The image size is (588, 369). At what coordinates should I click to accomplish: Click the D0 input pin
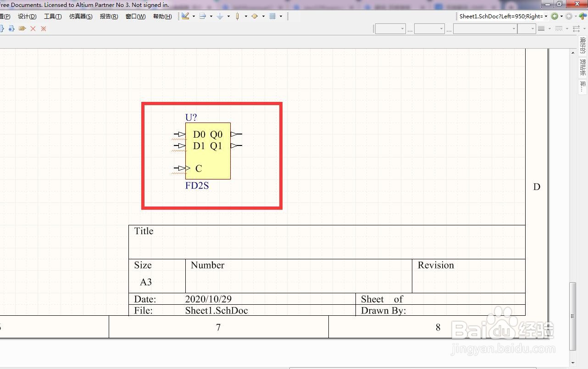179,134
